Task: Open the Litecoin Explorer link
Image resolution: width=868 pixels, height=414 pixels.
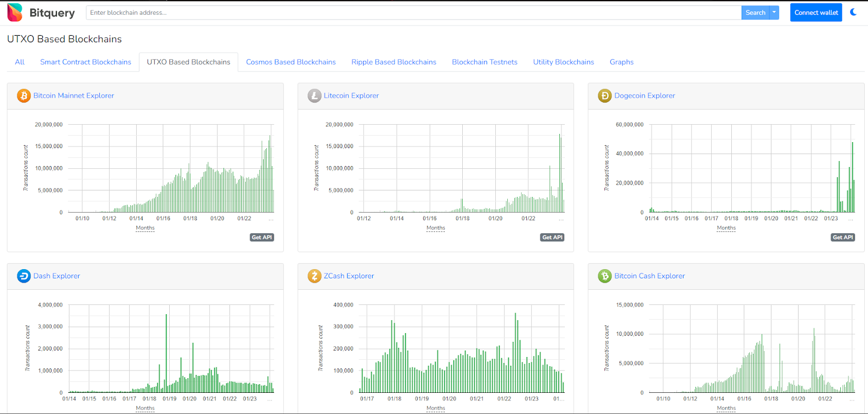Action: [351, 95]
